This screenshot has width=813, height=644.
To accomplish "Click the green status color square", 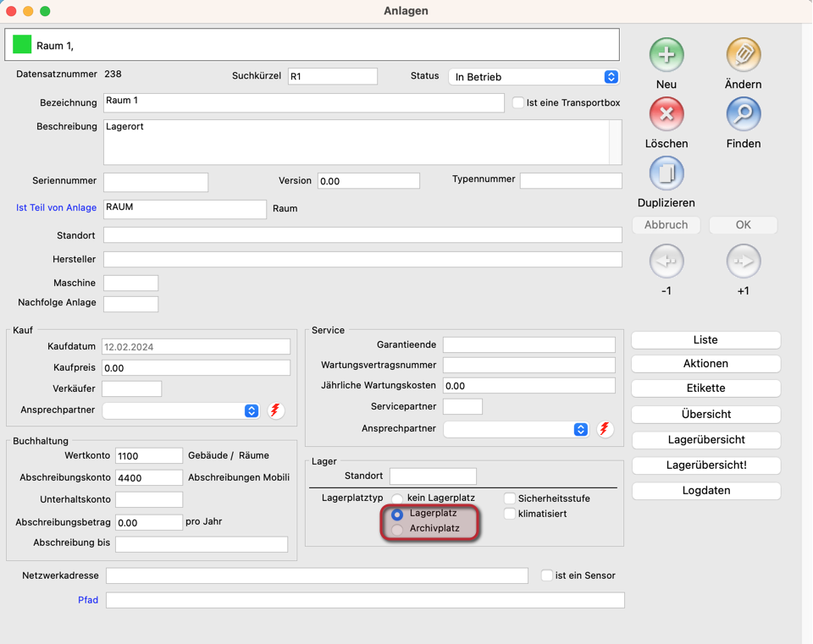I will tap(22, 45).
